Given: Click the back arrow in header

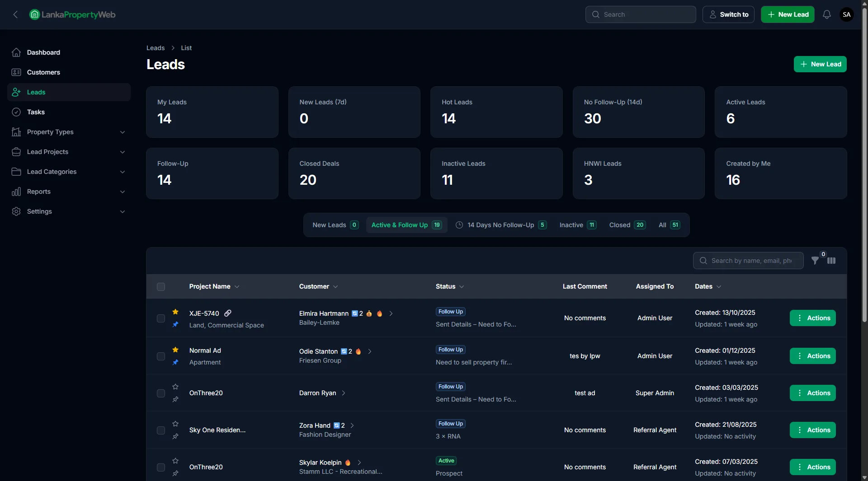Looking at the screenshot, I should 15,14.
